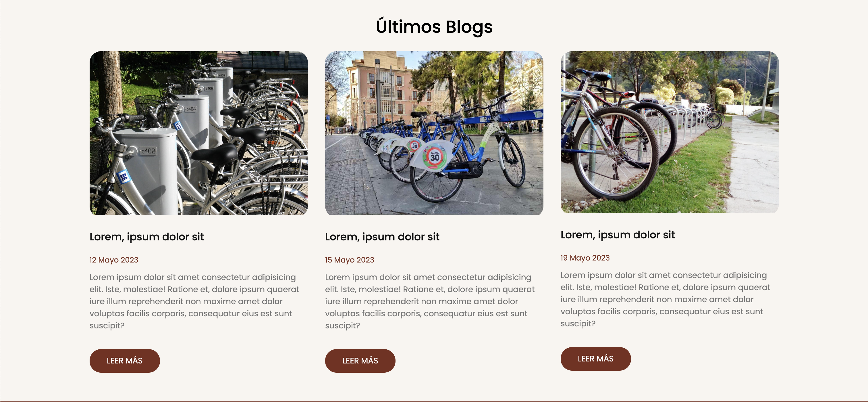This screenshot has height=402, width=868.
Task: Click the excerpt text of the second post
Action: tap(430, 301)
